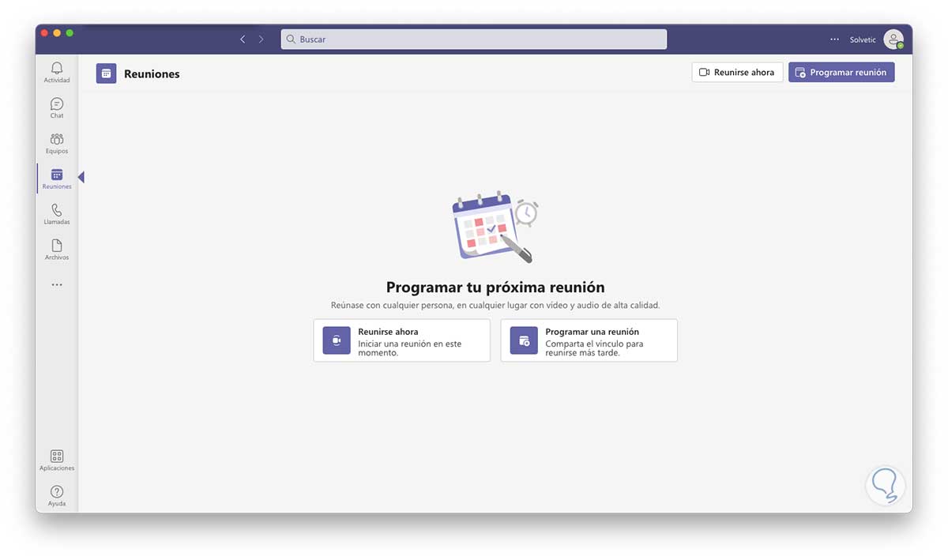948x560 pixels.
Task: Navigate back with the left arrow
Action: click(x=243, y=39)
